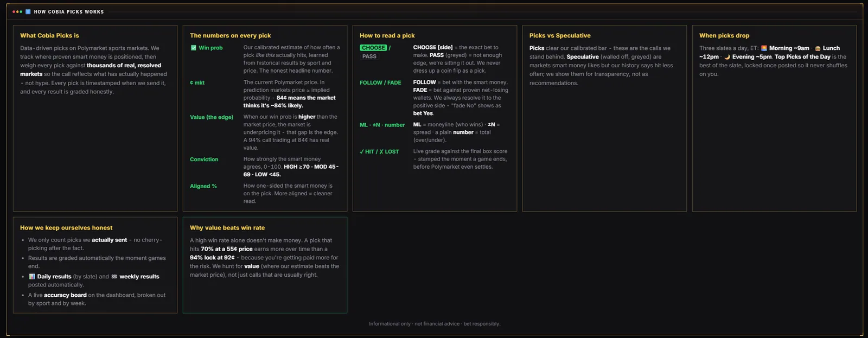Screen dimensions: 868x338
Task: Click the 'HIGH ≥70 · MOD 45-' conviction text
Action: coord(311,167)
